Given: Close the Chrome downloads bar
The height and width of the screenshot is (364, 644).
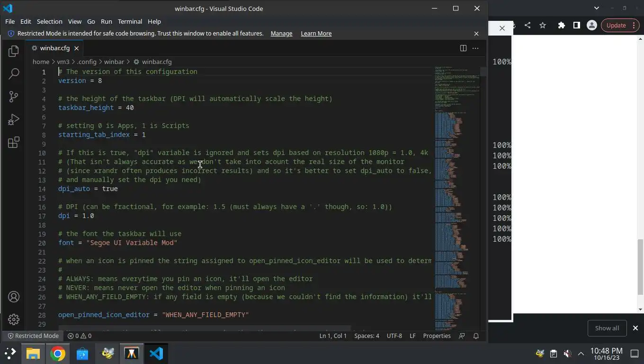Looking at the screenshot, I should tap(635, 328).
